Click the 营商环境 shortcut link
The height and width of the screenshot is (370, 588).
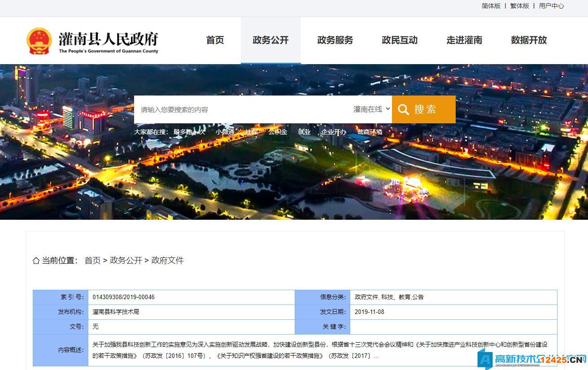tap(370, 132)
